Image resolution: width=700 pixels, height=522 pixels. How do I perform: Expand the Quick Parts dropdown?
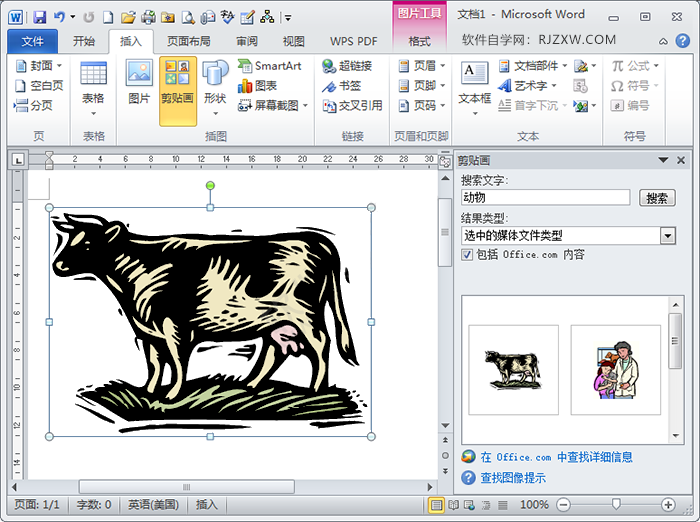[x=565, y=66]
